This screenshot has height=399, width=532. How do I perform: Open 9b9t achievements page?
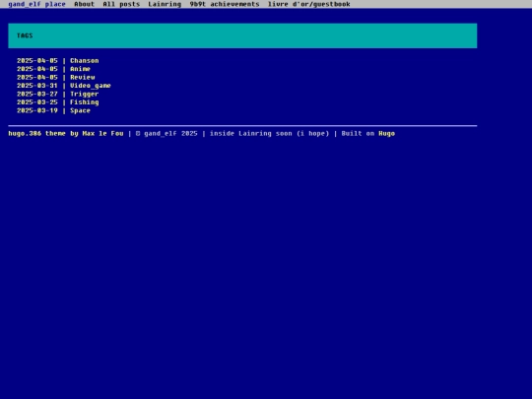coord(225,4)
